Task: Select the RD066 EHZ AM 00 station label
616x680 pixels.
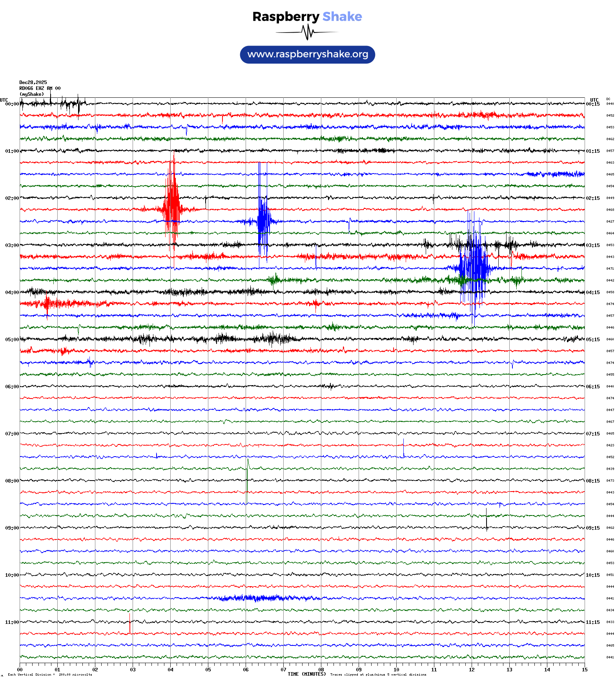Action: pos(40,88)
